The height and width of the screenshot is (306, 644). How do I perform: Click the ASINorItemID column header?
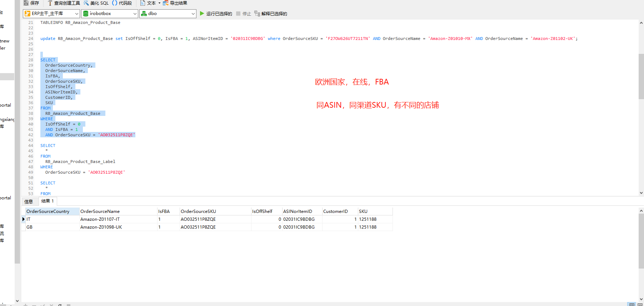(x=302, y=211)
